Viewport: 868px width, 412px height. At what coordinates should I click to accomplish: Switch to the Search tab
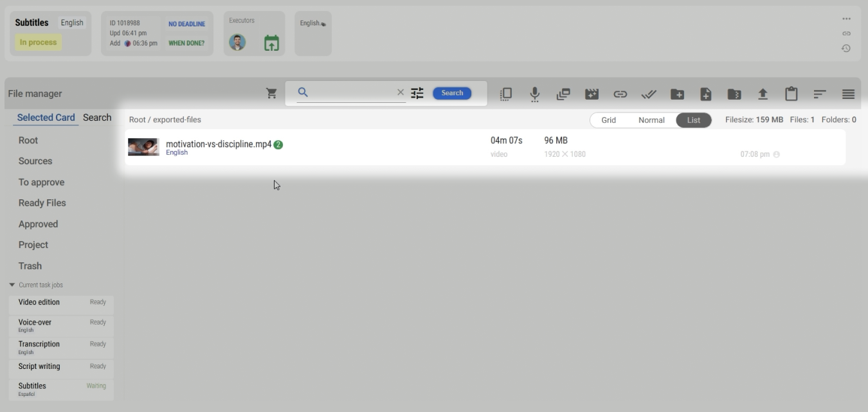coord(97,118)
